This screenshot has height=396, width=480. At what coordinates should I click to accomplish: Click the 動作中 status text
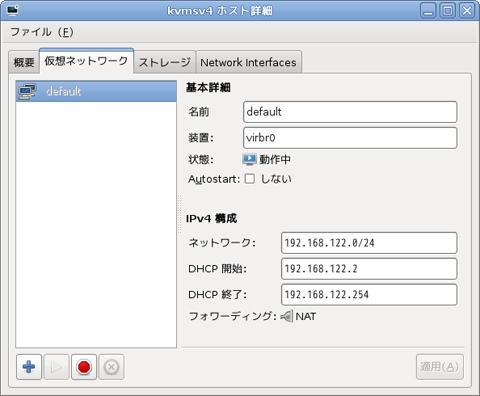pos(275,160)
